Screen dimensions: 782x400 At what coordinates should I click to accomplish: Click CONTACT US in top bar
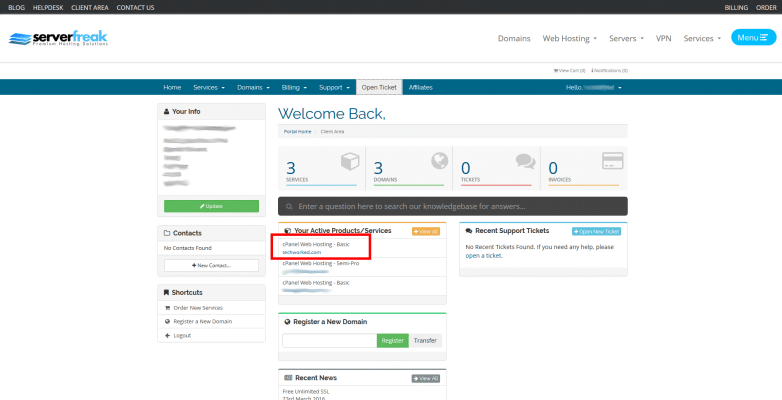135,7
